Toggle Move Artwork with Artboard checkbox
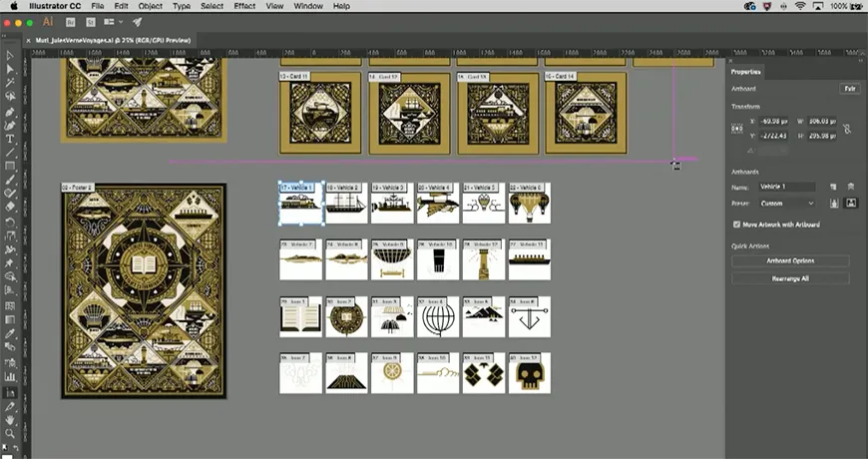Screen dimensions: 868x459 (x=737, y=225)
